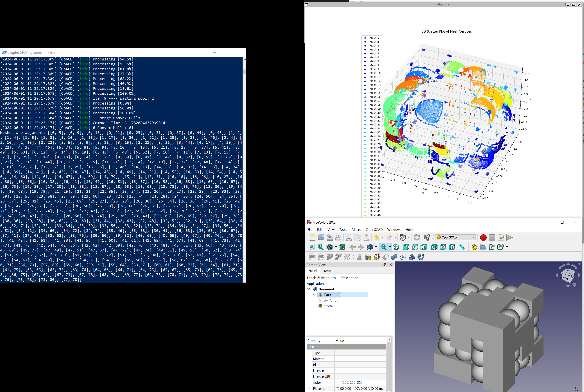Click the Color property value field
The height and width of the screenshot is (392, 584).
tap(360, 383)
